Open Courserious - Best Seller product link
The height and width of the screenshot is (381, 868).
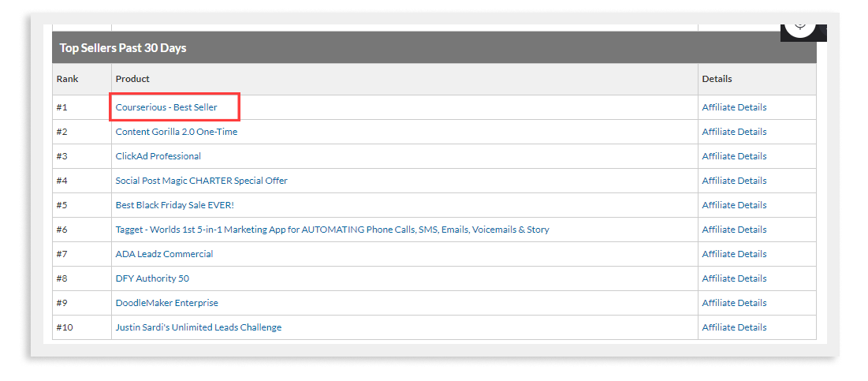166,107
